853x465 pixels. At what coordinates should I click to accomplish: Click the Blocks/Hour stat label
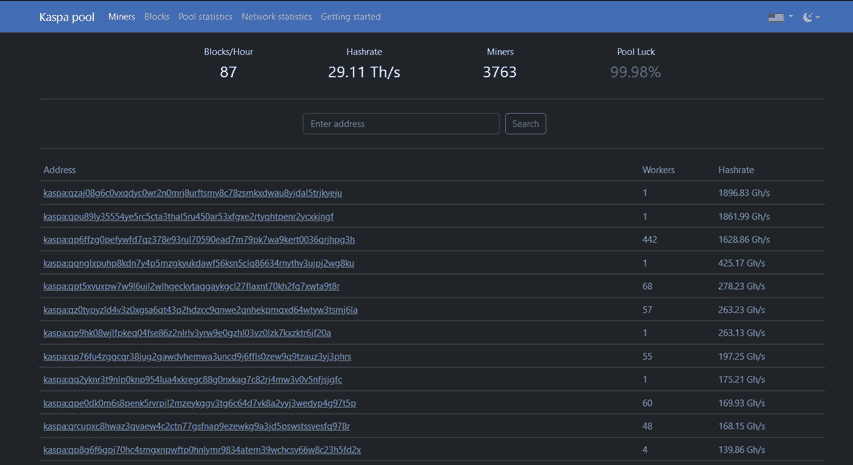coord(228,52)
